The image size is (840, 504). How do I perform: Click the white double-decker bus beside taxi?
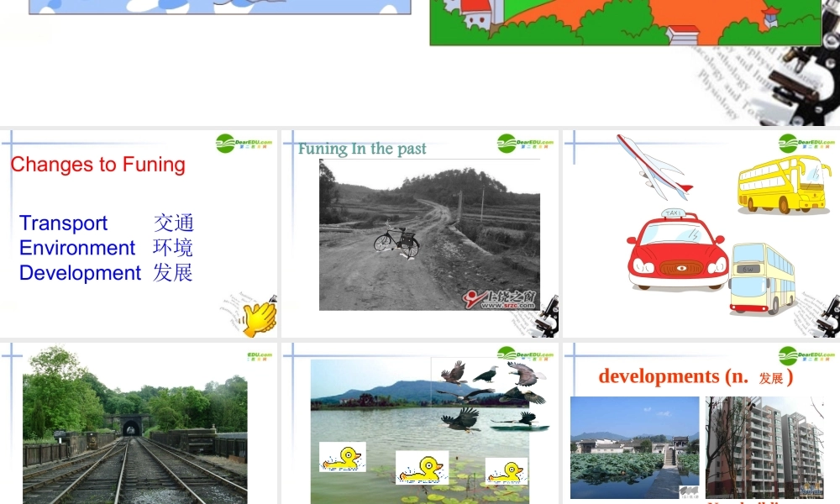click(761, 278)
